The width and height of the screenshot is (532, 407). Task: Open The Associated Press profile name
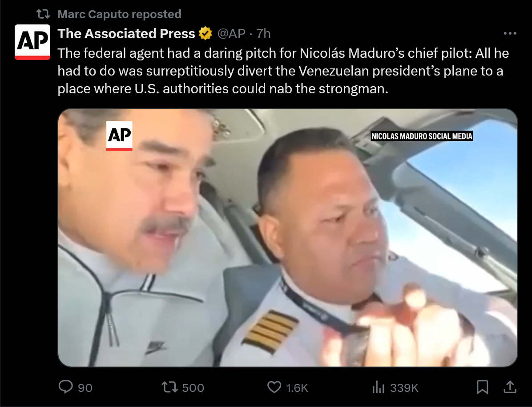point(126,34)
